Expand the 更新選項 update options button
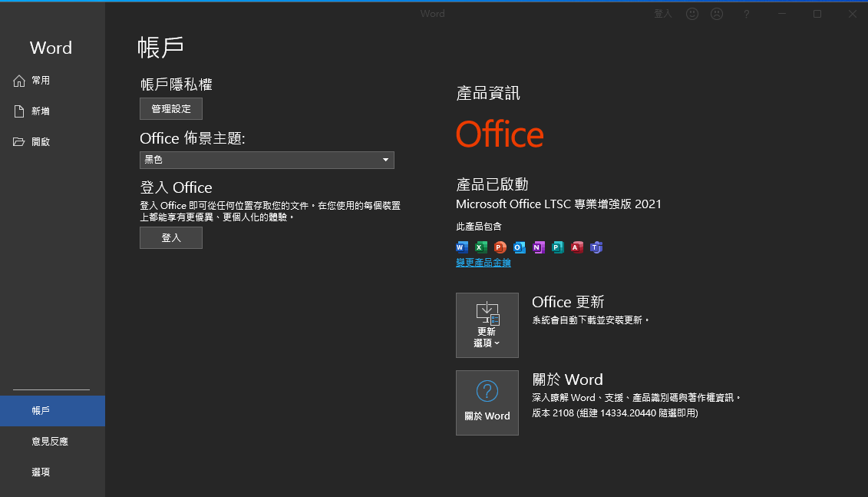This screenshot has height=497, width=868. coord(487,325)
